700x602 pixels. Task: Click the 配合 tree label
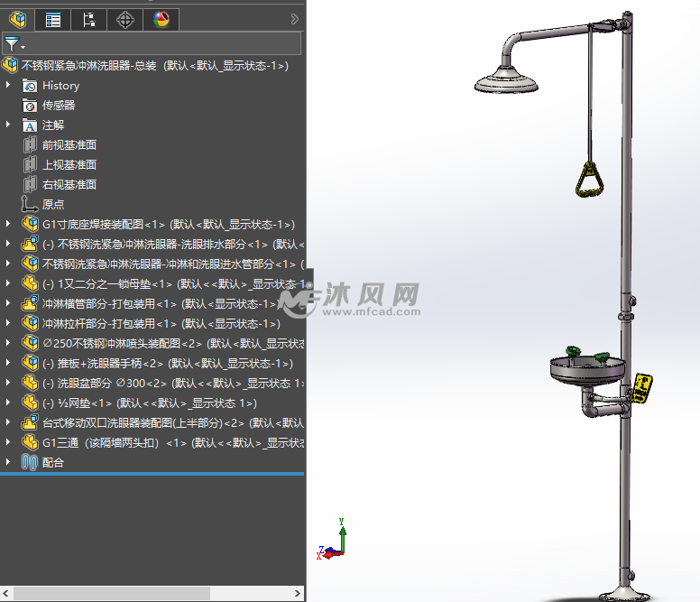[x=53, y=462]
